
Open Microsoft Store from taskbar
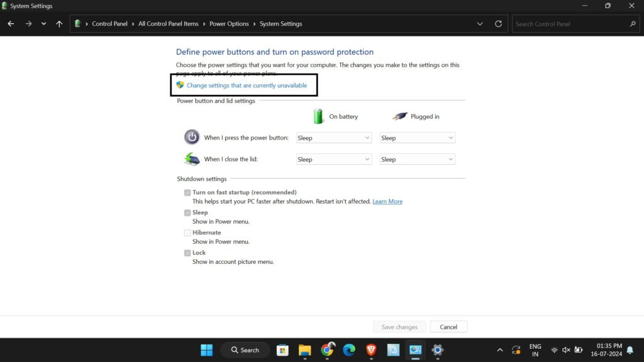click(x=282, y=350)
